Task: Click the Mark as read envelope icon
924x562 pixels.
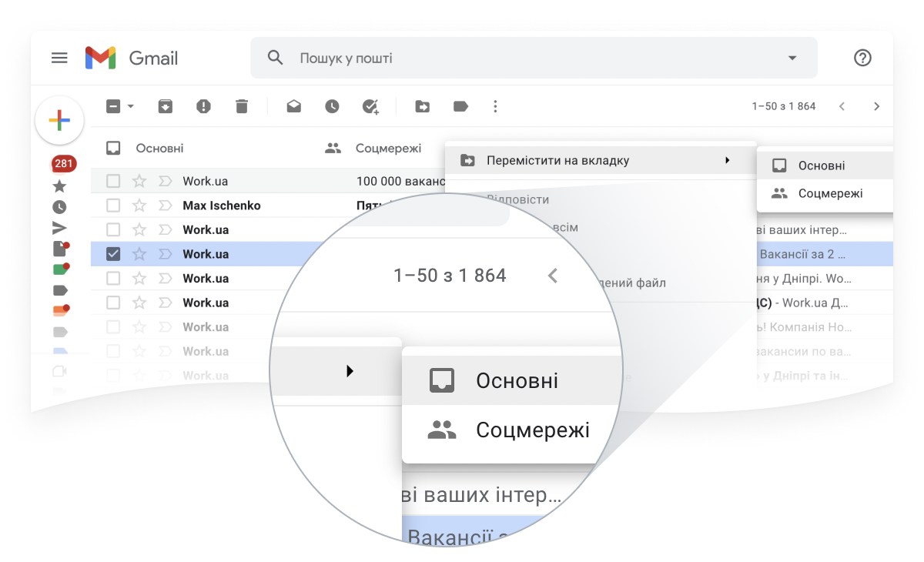Action: pos(294,106)
